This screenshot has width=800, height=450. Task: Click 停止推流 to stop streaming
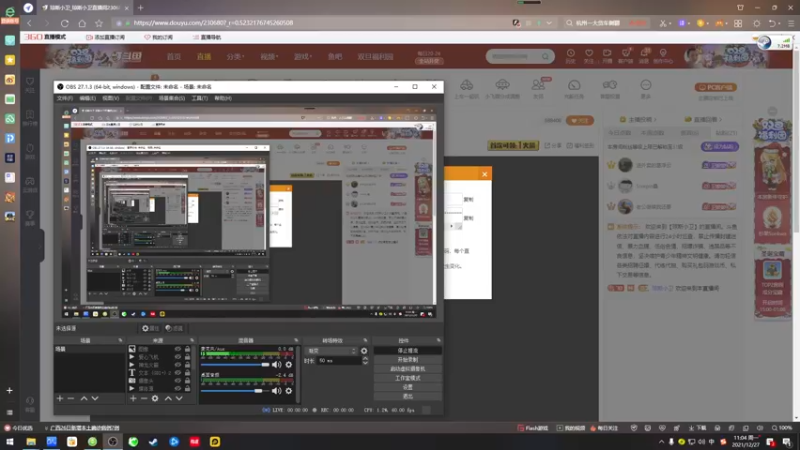(x=408, y=351)
